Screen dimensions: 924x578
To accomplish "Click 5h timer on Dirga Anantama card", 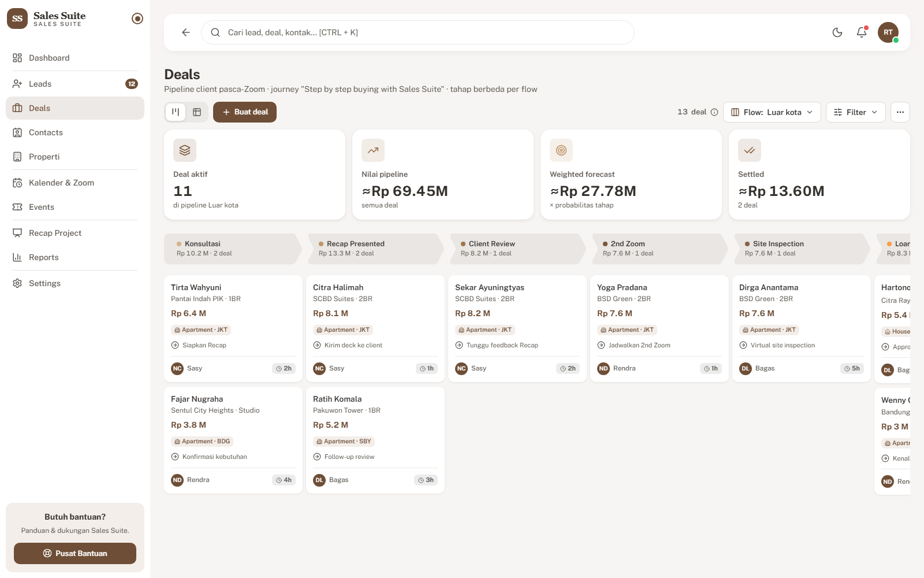I will 852,368.
